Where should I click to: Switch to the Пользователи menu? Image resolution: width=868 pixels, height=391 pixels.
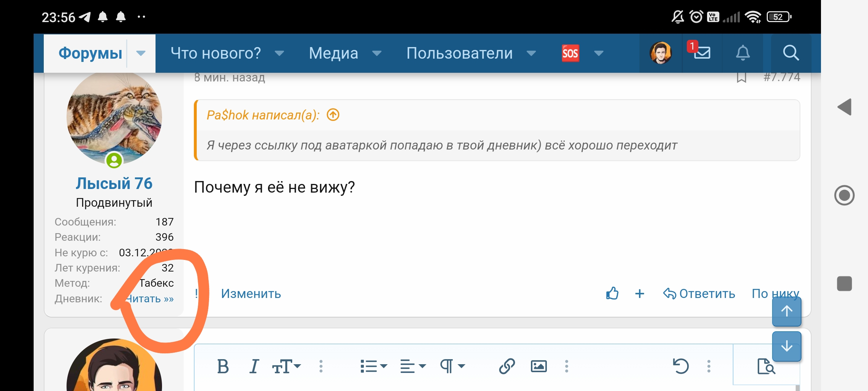point(459,53)
